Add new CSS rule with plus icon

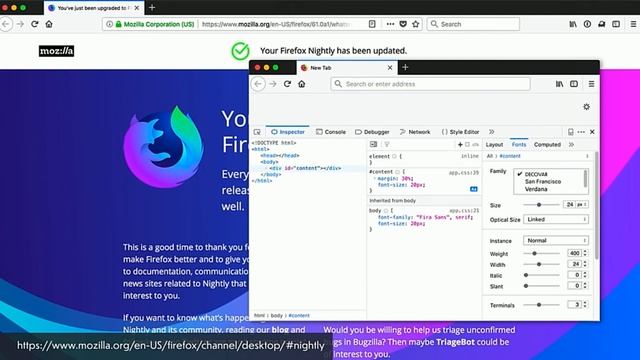[x=460, y=144]
